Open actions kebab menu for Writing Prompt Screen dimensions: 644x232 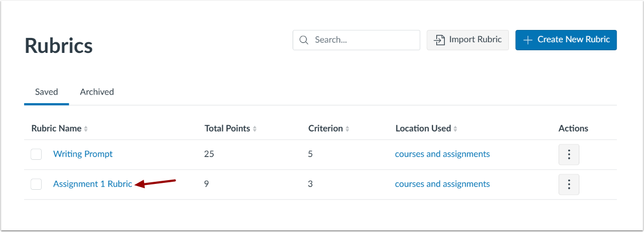569,154
